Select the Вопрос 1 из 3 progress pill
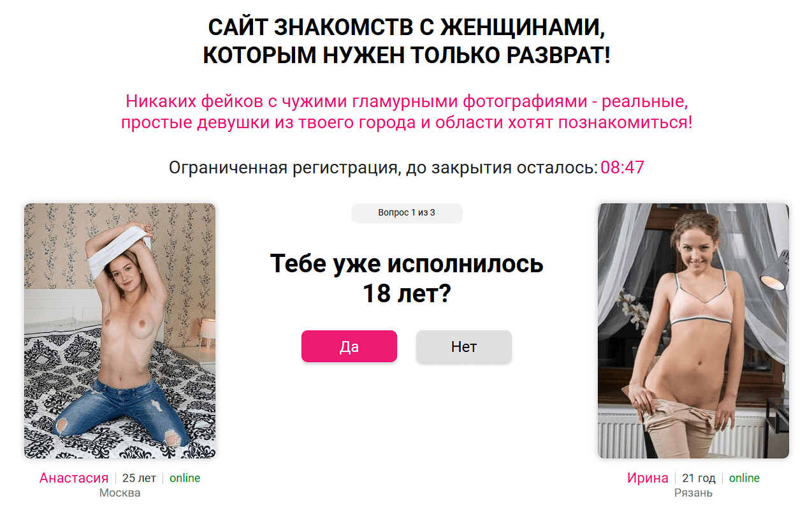 coord(407,212)
